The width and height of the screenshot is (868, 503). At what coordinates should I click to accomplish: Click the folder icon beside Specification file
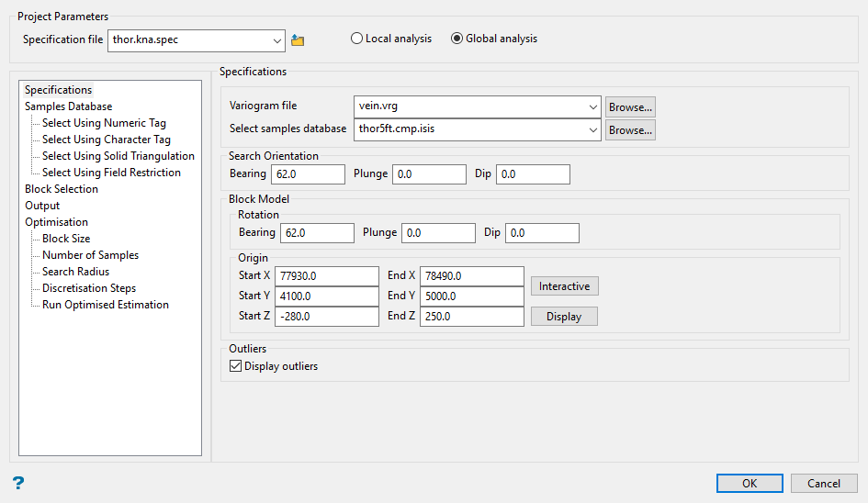click(x=297, y=40)
